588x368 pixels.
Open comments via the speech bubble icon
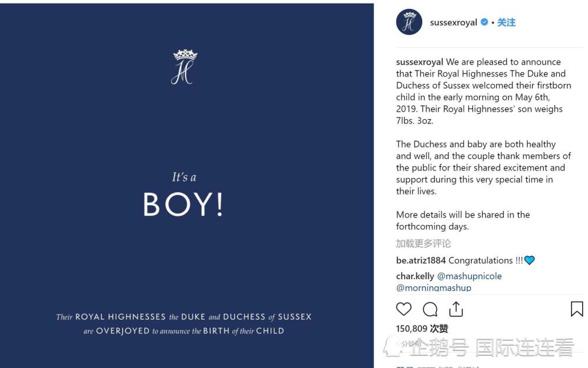tap(430, 309)
